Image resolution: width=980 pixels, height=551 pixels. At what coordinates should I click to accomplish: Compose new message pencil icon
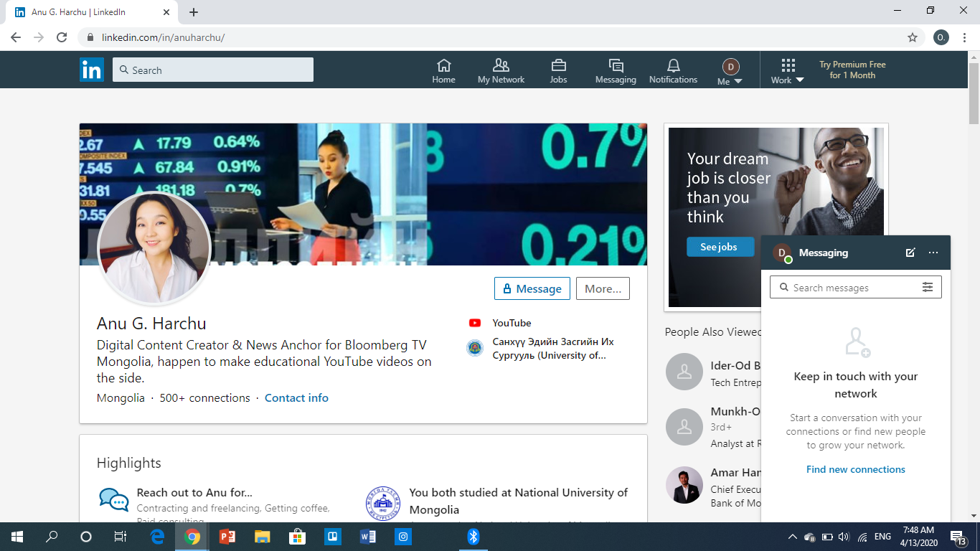pyautogui.click(x=910, y=253)
